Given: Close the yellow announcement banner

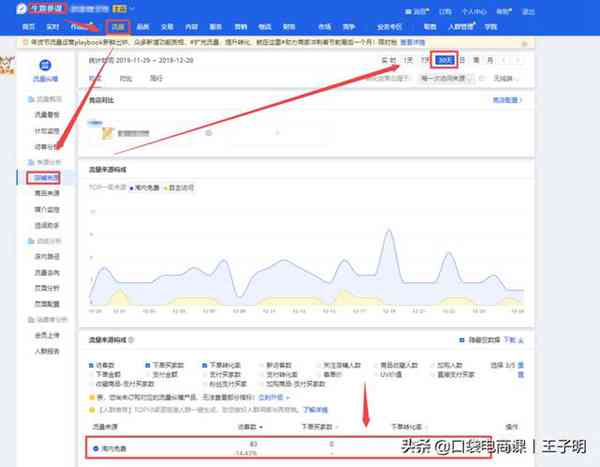Looking at the screenshot, I should tap(525, 44).
